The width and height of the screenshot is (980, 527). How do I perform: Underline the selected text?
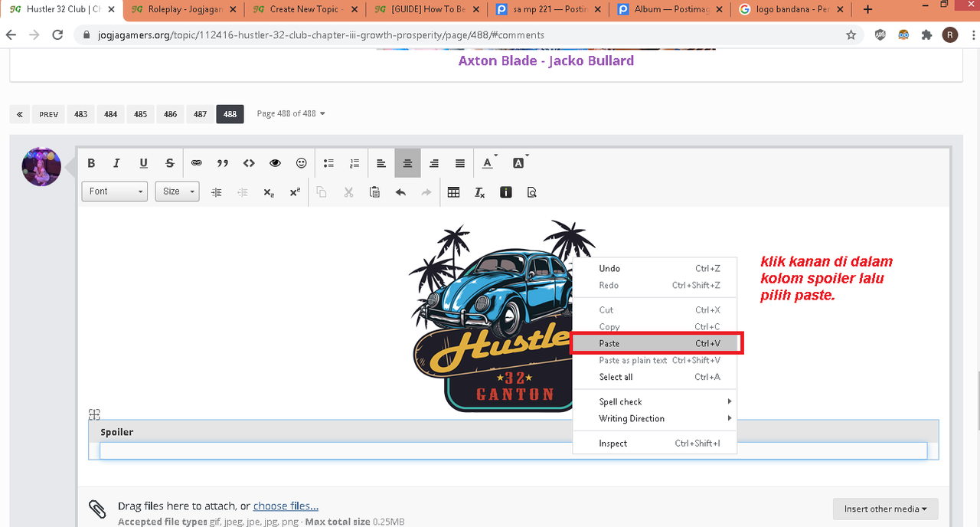(x=143, y=163)
